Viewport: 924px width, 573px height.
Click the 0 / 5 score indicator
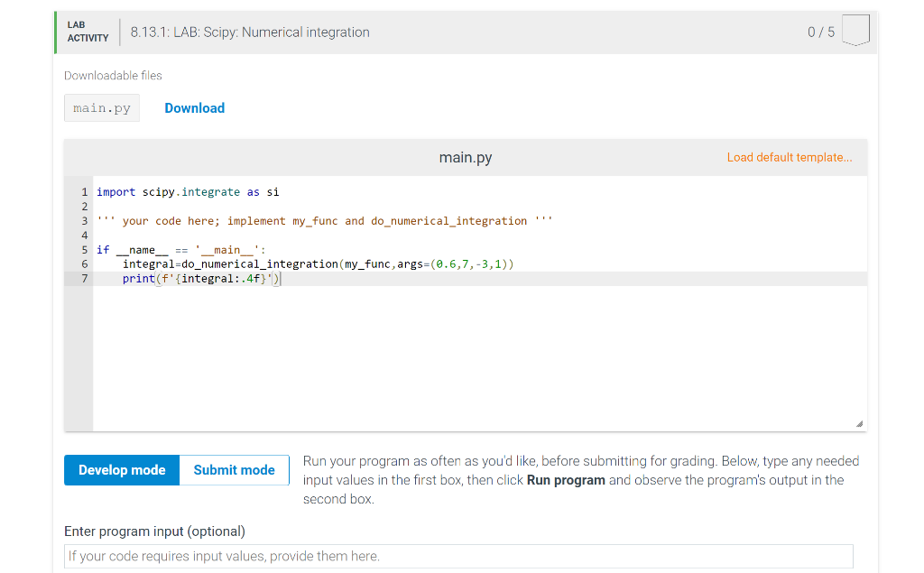pos(823,32)
